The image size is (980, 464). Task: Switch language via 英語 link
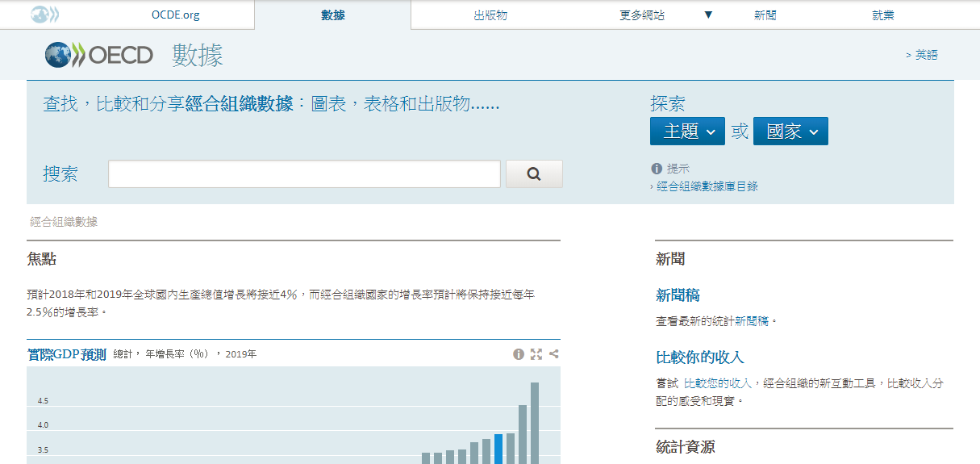pos(927,55)
